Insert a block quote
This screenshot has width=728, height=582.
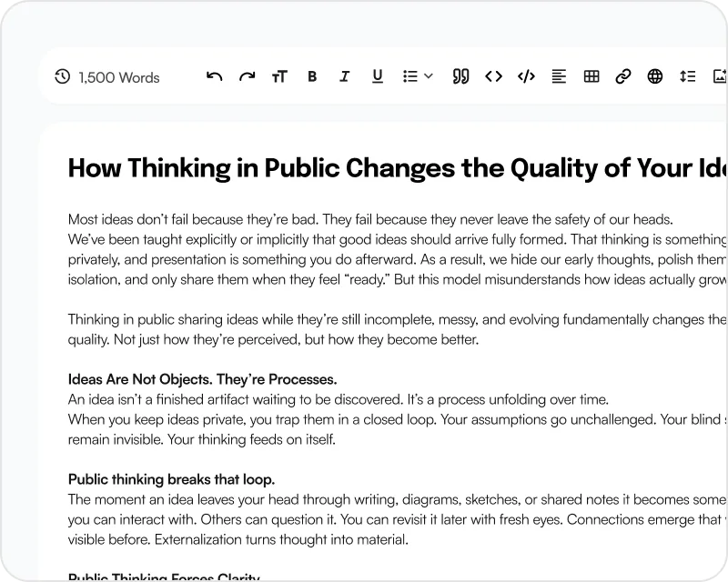460,76
